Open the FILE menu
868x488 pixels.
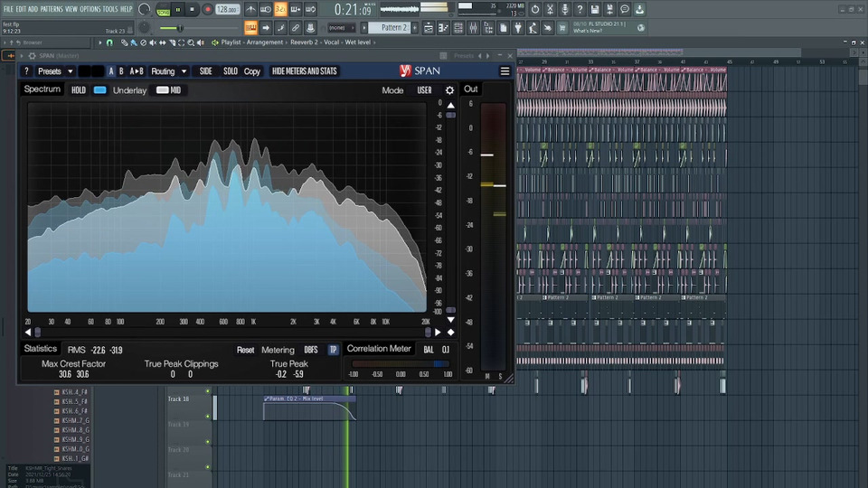click(x=8, y=9)
